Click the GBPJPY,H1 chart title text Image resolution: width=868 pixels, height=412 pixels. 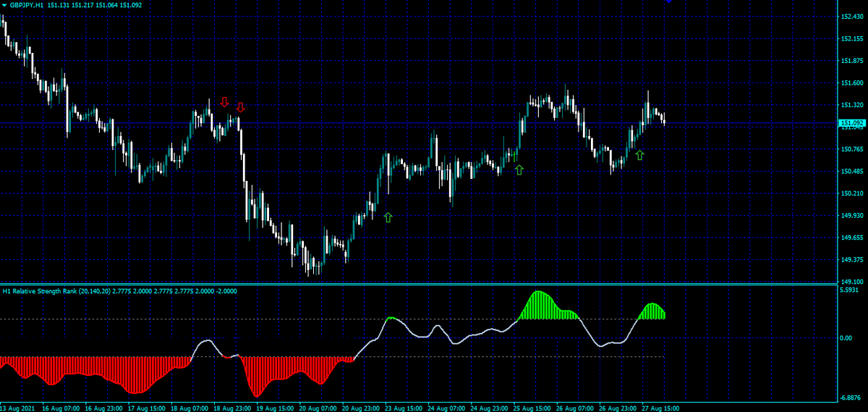(x=26, y=5)
